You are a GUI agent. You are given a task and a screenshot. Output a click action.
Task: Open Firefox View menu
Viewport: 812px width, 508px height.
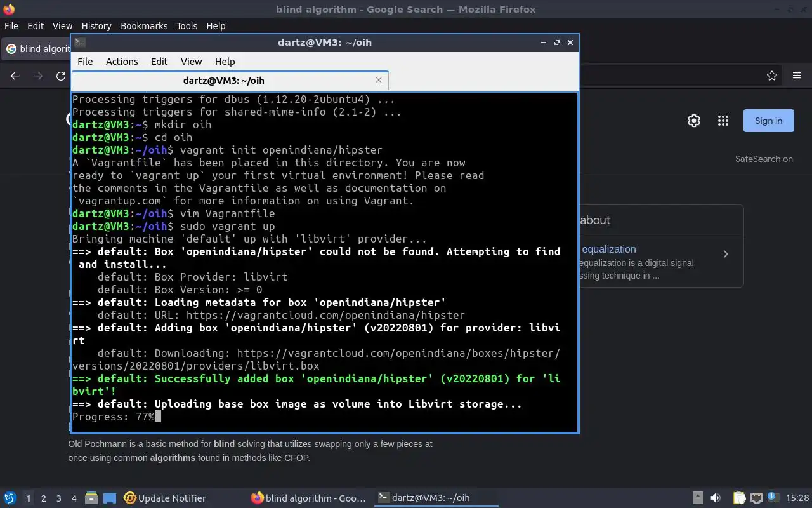tap(62, 26)
